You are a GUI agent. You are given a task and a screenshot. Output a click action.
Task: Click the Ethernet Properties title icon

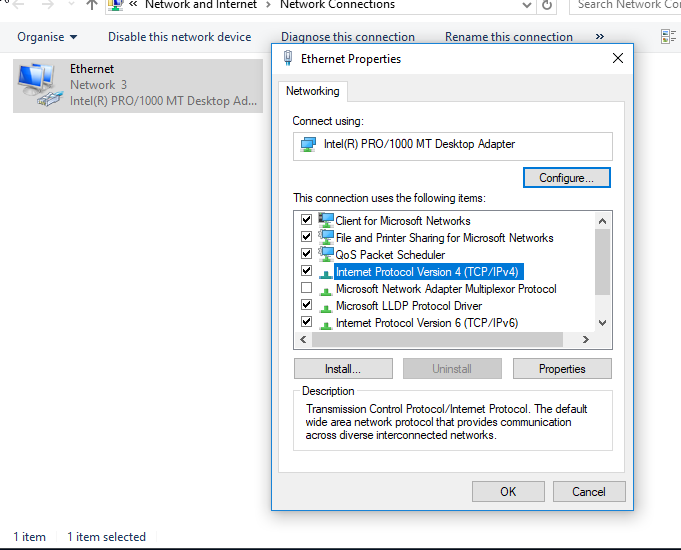point(288,58)
